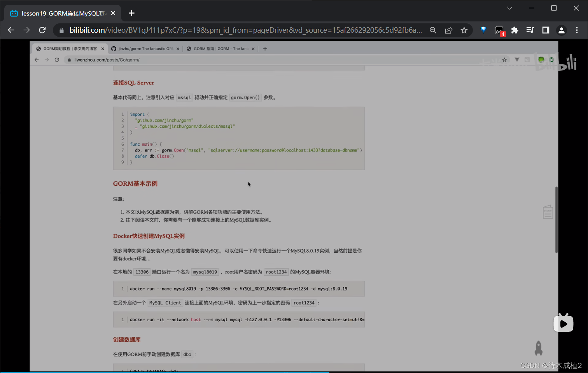Click back arrow in the inner browser
588x373 pixels.
tap(37, 60)
